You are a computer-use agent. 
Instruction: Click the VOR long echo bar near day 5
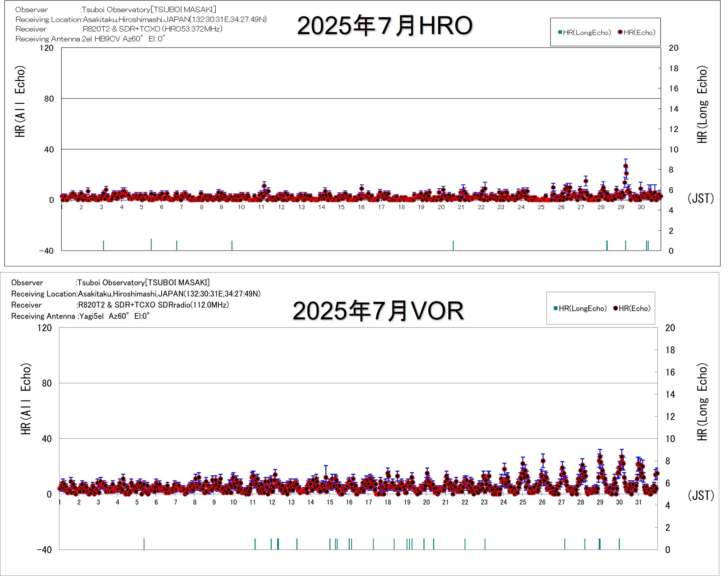[144, 544]
